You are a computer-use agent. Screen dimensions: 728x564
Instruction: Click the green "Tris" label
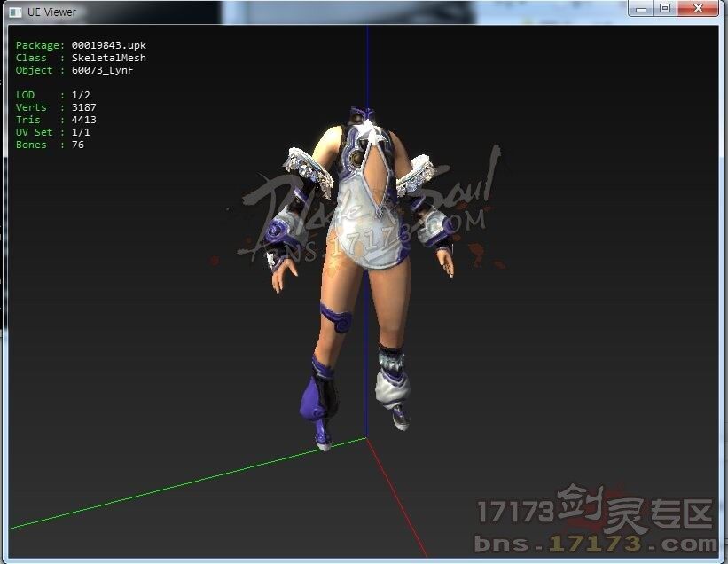click(27, 120)
